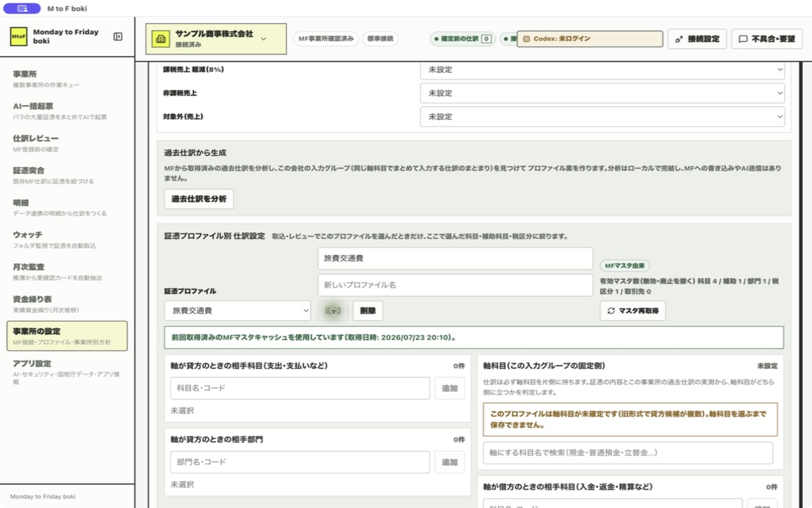Screen dimensions: 812x508
Task: Open 証憑突合 in the sidebar
Action: tap(67, 175)
